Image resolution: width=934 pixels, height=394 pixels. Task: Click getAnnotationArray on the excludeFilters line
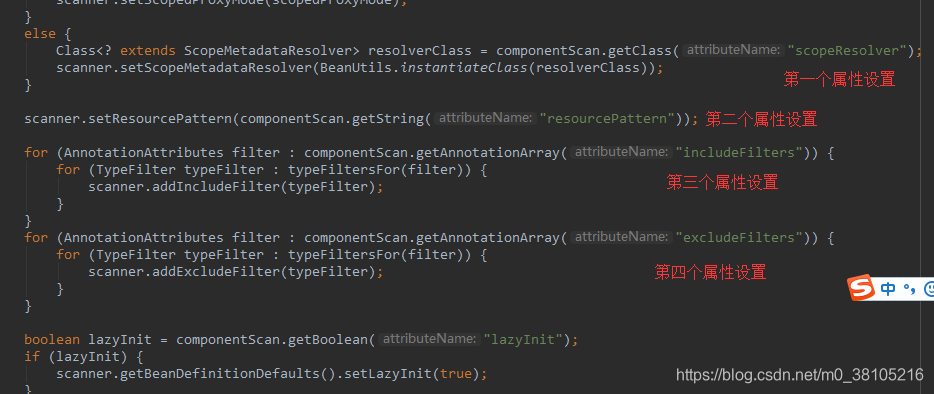pyautogui.click(x=488, y=237)
